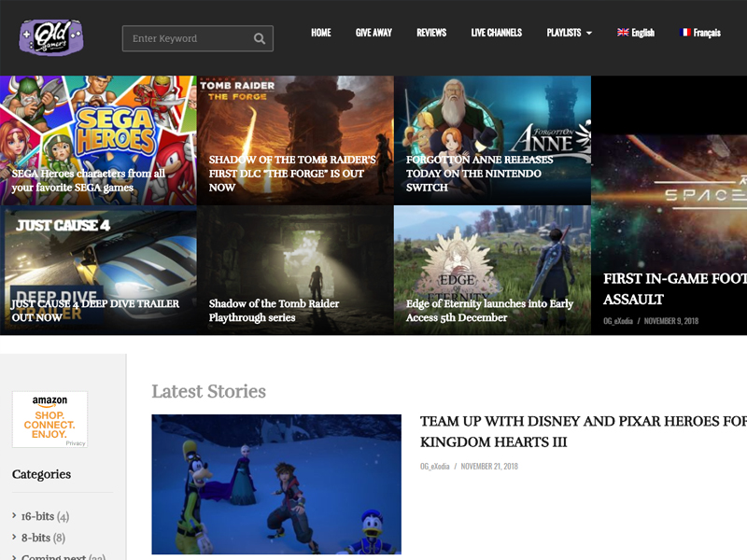Image resolution: width=747 pixels, height=560 pixels.
Task: Click November 9, 2018 date
Action: coord(671,321)
